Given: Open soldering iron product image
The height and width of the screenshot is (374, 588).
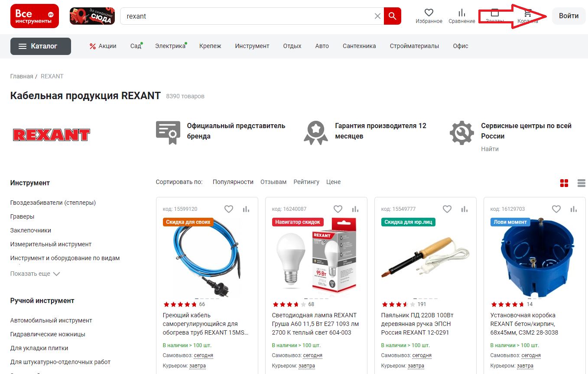Looking at the screenshot, I should pyautogui.click(x=425, y=258).
